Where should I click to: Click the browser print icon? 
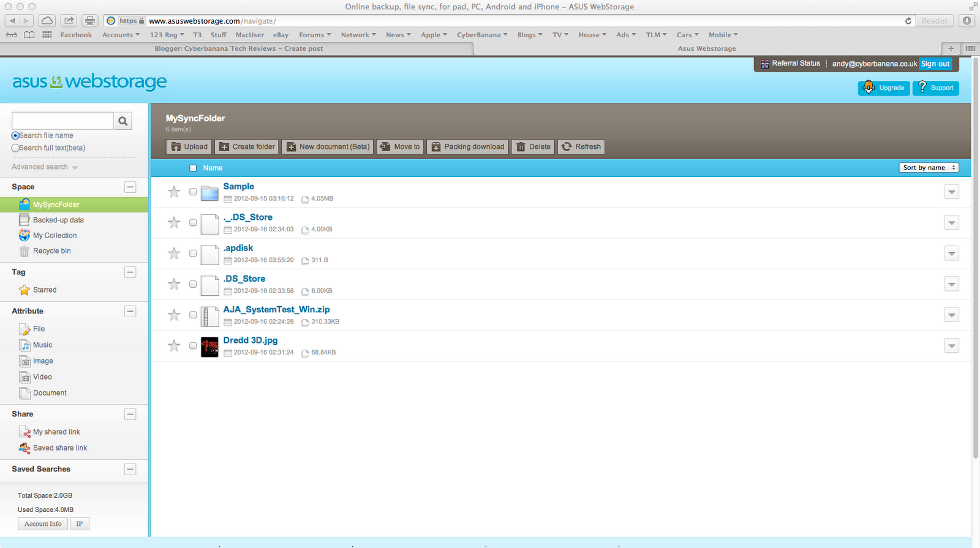click(90, 21)
